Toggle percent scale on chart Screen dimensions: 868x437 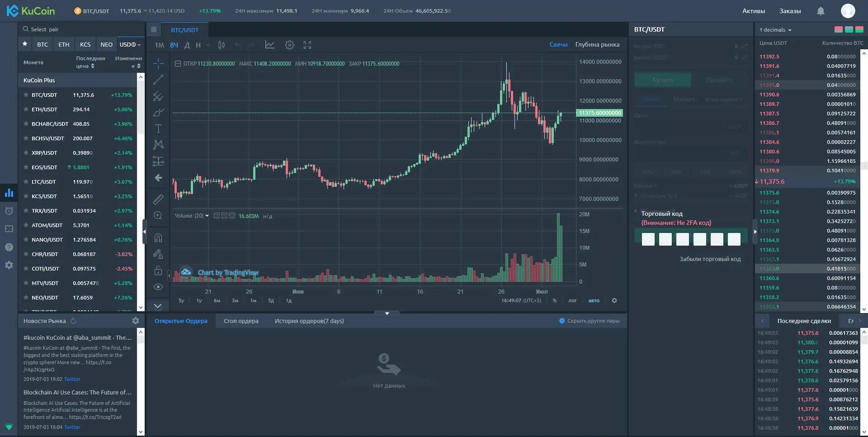tap(555, 300)
